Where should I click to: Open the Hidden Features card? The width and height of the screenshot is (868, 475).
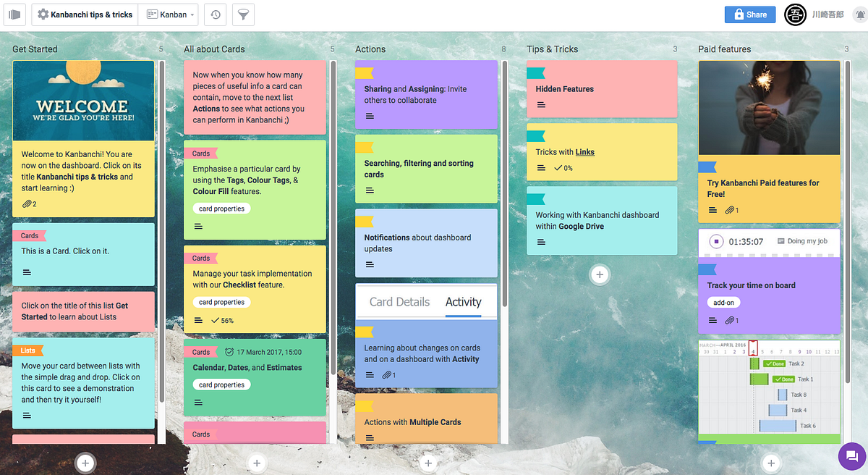point(602,89)
